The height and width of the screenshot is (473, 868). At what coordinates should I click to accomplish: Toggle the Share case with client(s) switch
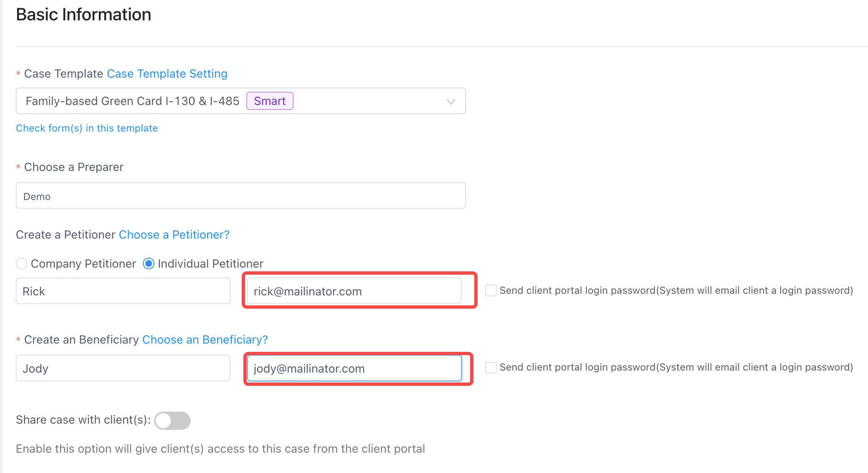172,420
